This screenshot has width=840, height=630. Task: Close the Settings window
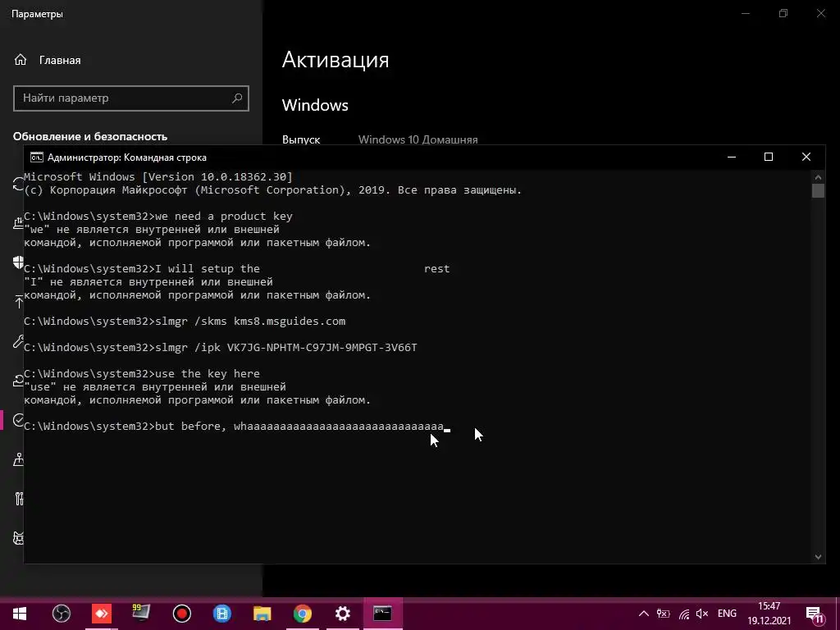820,13
